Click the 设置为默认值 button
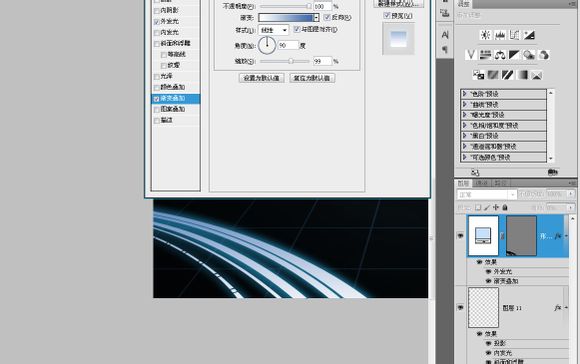The width and height of the screenshot is (580, 364). pyautogui.click(x=262, y=78)
